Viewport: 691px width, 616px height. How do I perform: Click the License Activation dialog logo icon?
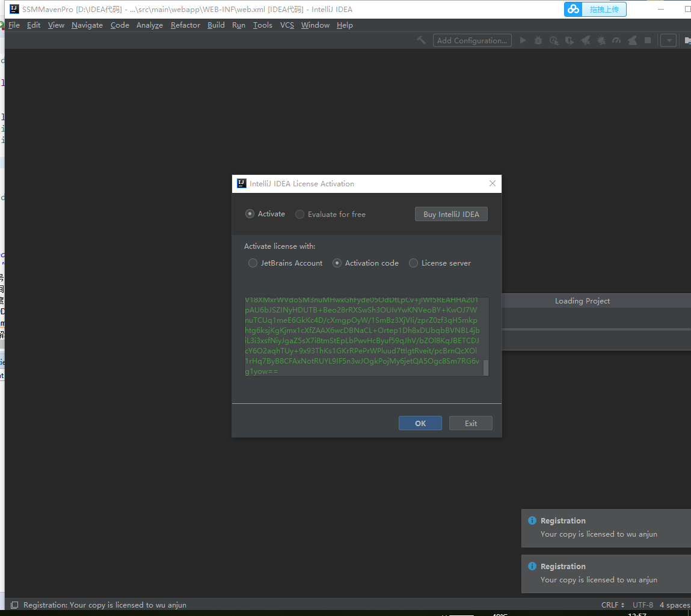click(242, 184)
